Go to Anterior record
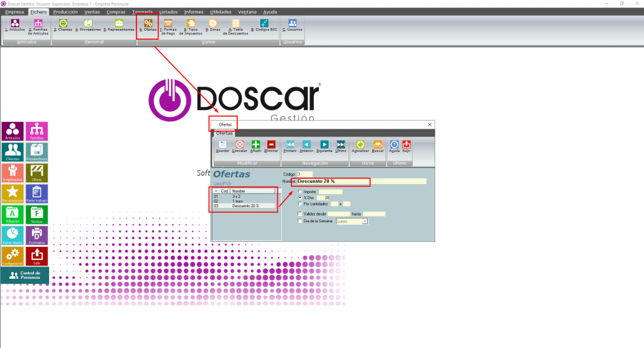Screen dimensions: 644x348 [x=306, y=146]
